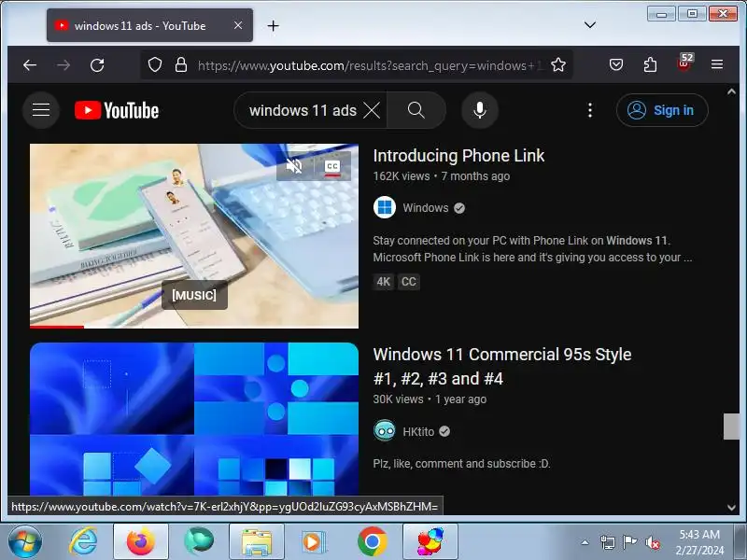The image size is (747, 560).
Task: Go to YouTube home via logo
Action: [117, 110]
